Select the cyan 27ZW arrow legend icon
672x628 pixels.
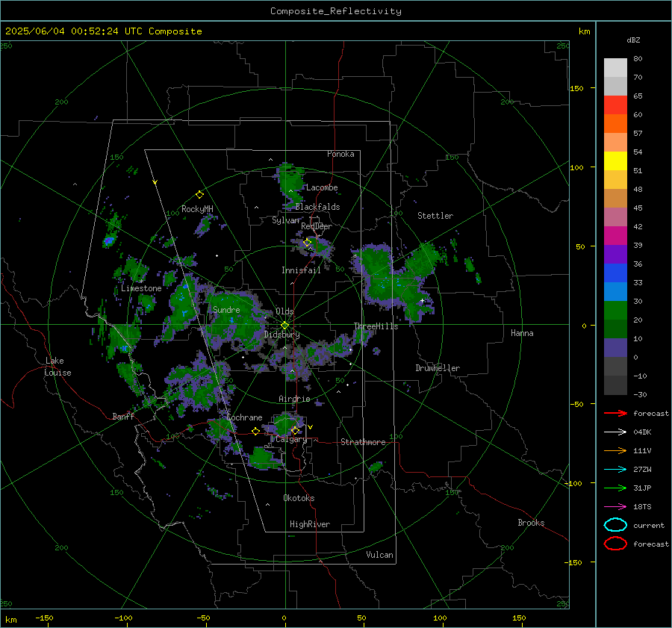coord(615,470)
